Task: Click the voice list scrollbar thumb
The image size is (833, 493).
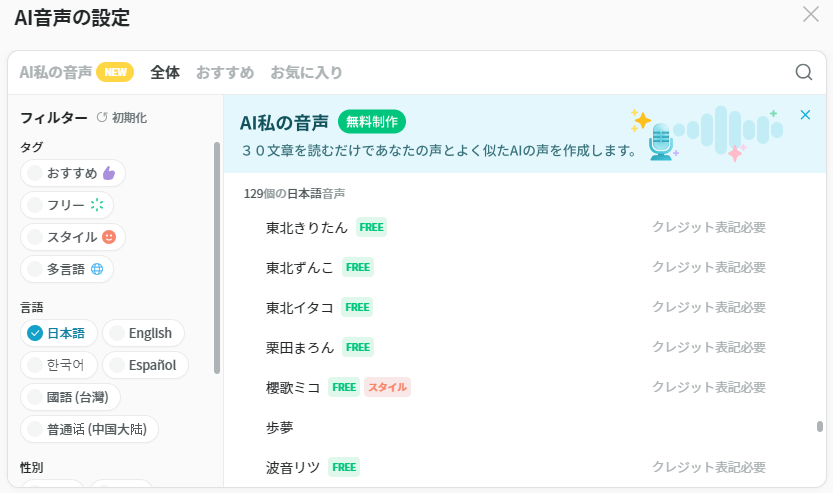Action: click(820, 426)
